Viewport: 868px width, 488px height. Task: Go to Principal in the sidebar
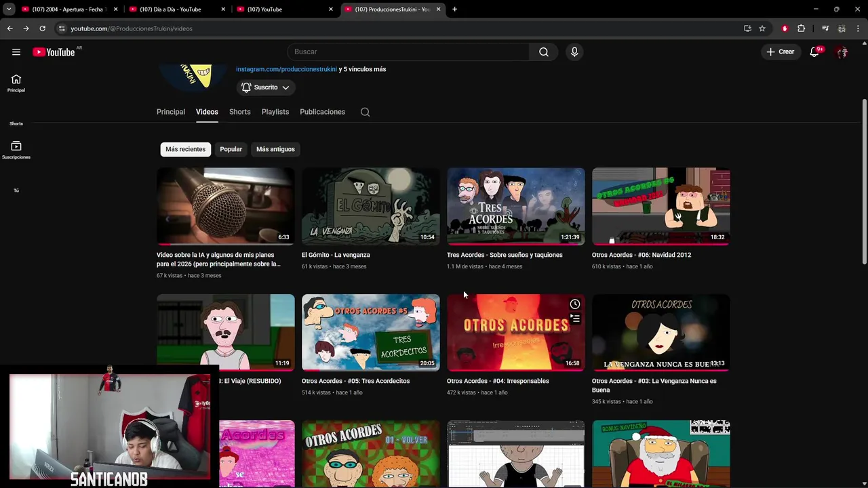pyautogui.click(x=16, y=83)
